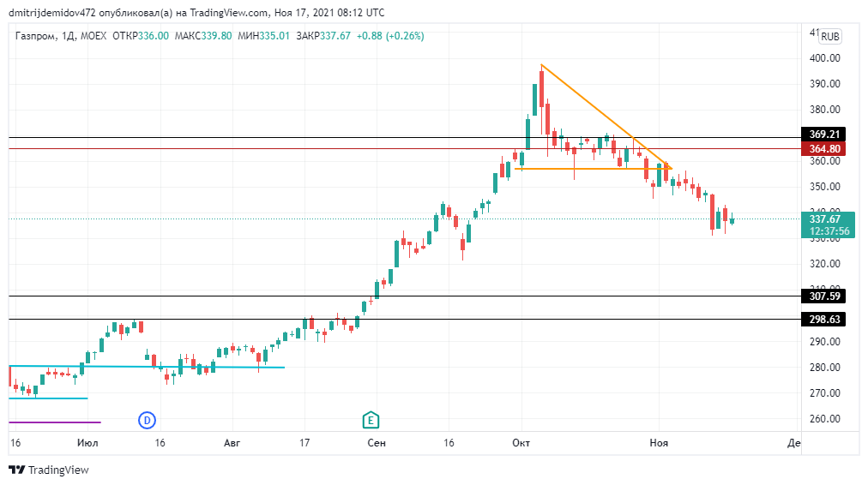868x485 pixels.
Task: Select the 307.59 price level label
Action: click(x=823, y=296)
